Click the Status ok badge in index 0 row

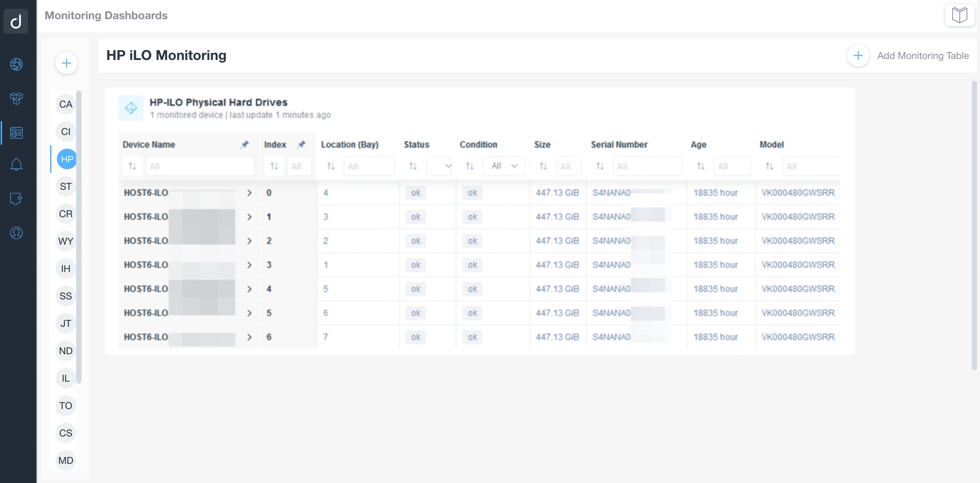(415, 193)
